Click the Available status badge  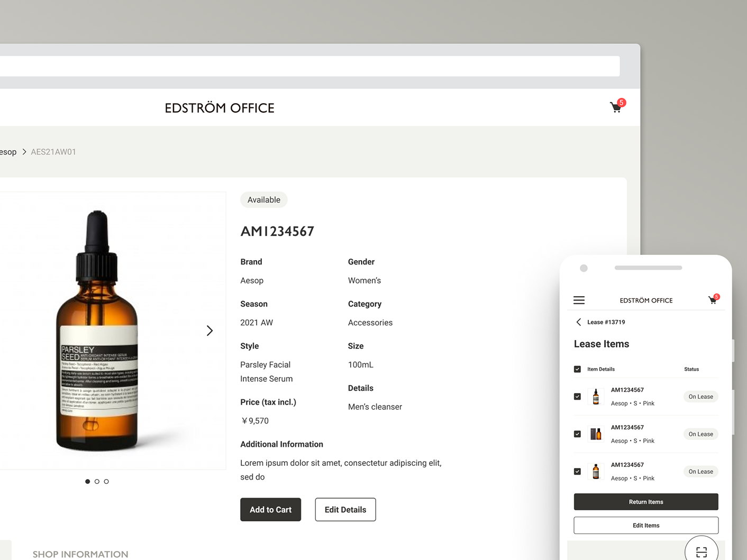click(x=264, y=200)
